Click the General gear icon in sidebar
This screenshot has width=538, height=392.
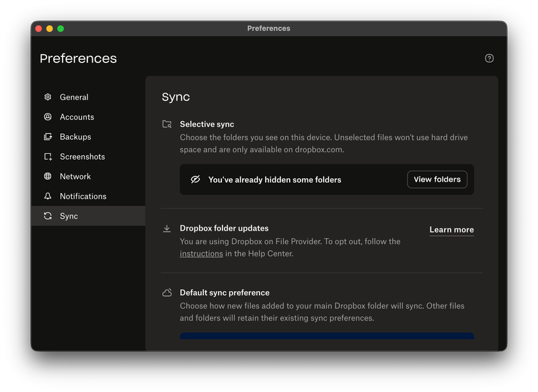point(48,97)
